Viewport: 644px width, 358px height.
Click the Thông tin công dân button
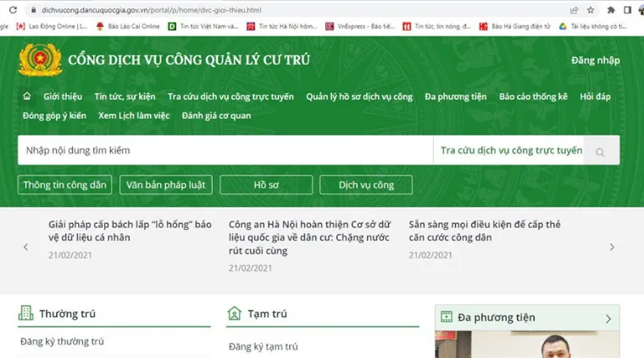[64, 185]
